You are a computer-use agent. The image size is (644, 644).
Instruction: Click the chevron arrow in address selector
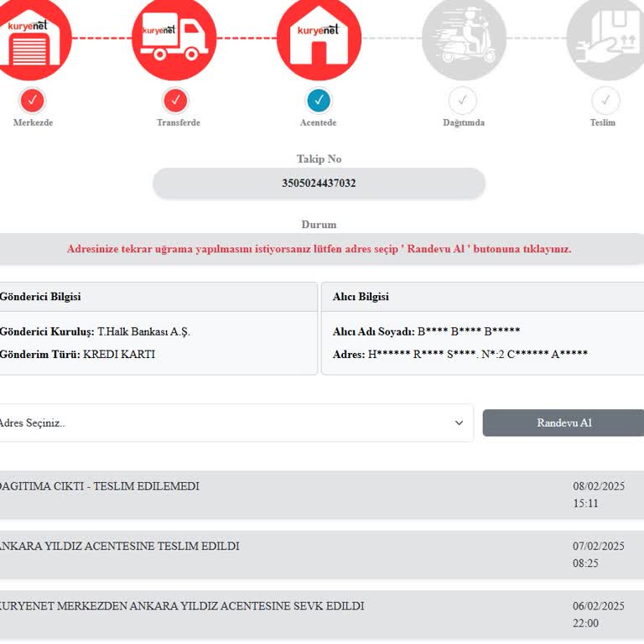click(x=459, y=423)
